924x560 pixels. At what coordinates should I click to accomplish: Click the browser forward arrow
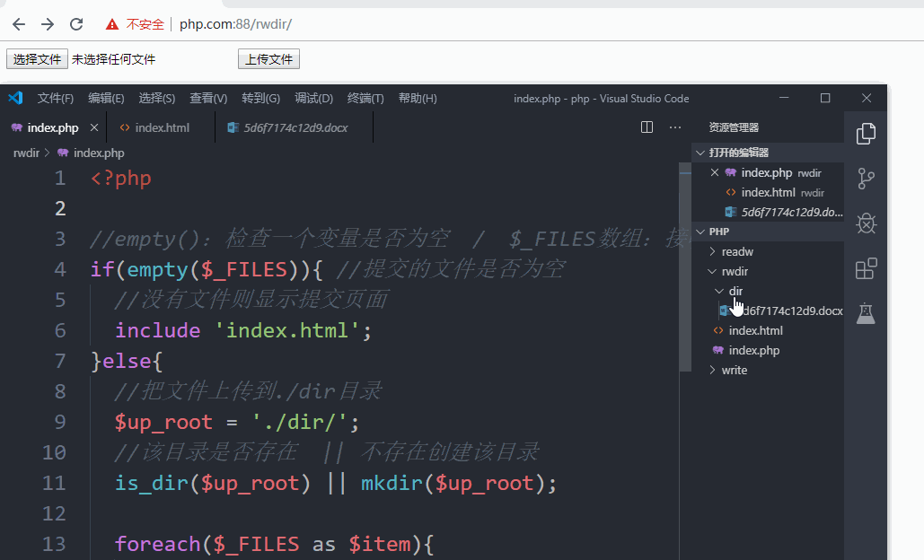click(x=47, y=24)
